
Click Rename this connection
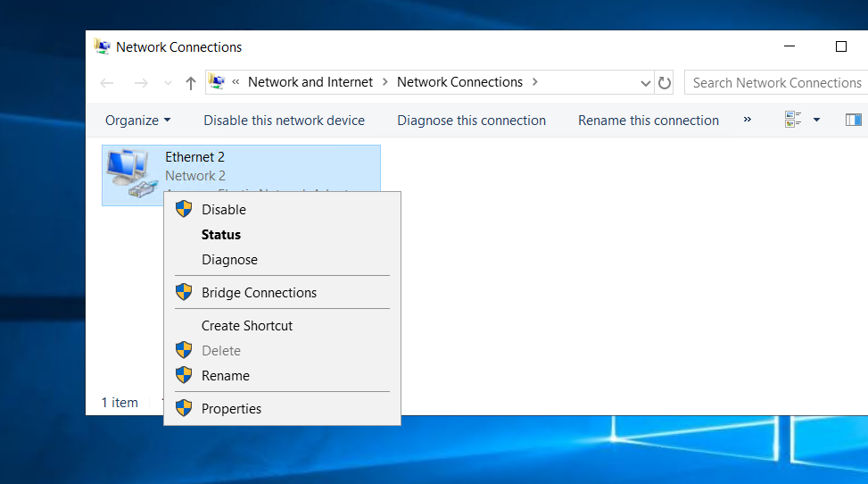(649, 121)
